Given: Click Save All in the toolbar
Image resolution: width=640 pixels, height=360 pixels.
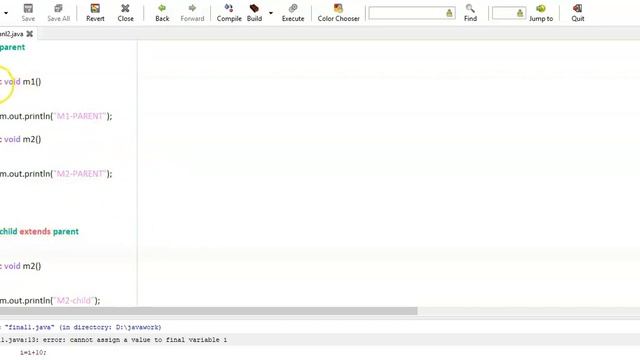Looking at the screenshot, I should click(x=58, y=13).
